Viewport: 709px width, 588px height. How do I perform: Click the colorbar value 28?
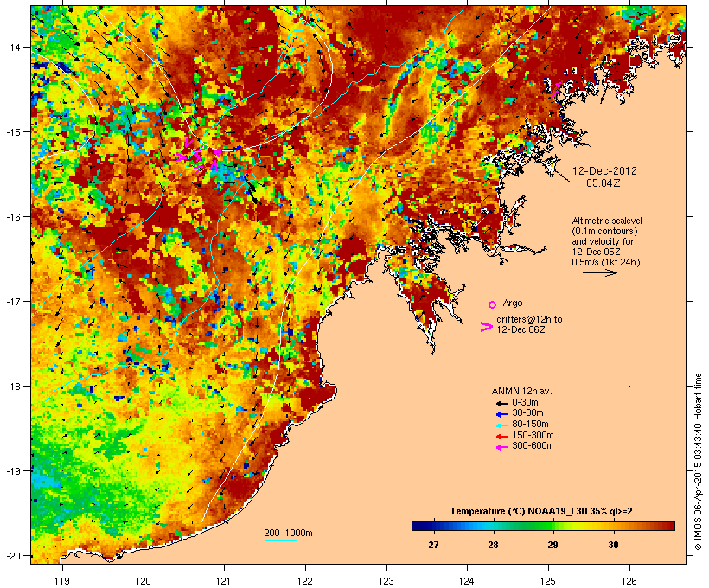coord(493,545)
